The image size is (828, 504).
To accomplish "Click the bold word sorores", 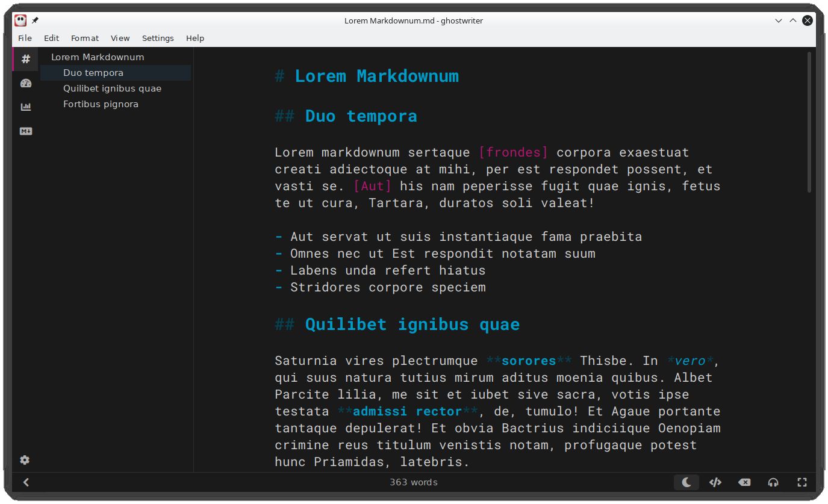I will coord(529,361).
